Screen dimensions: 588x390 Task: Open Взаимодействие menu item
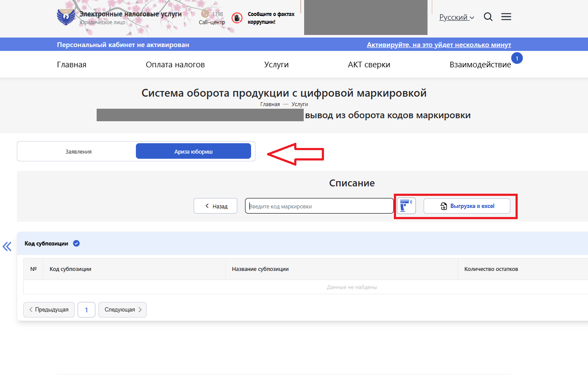pyautogui.click(x=480, y=64)
